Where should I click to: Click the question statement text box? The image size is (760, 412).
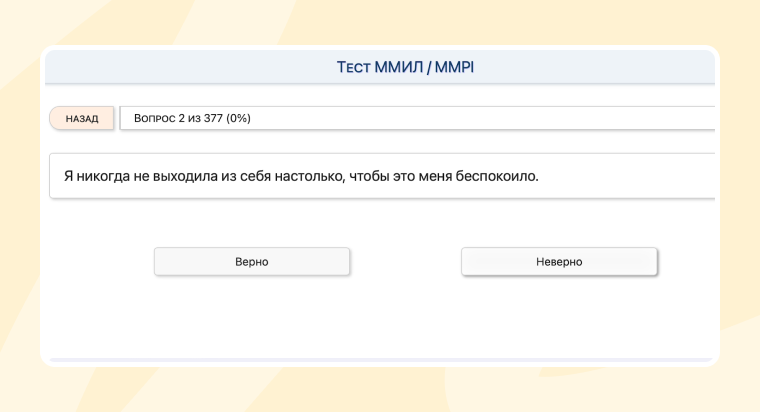pyautogui.click(x=383, y=176)
